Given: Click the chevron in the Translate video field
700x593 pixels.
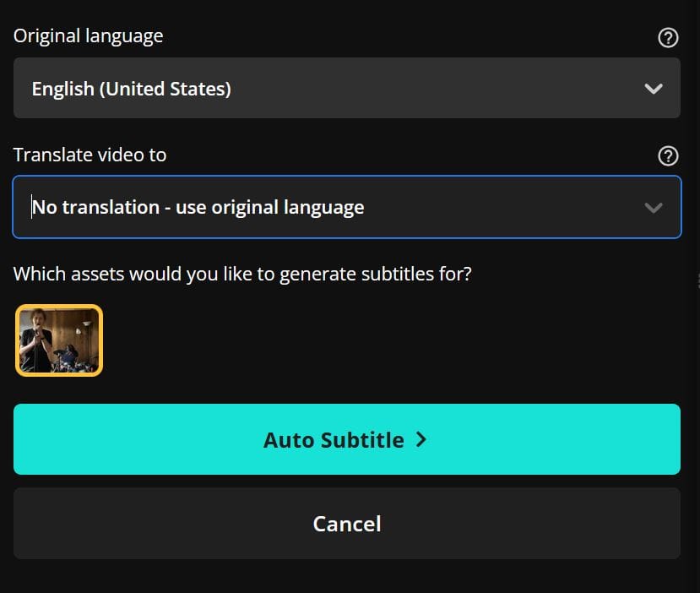Looking at the screenshot, I should tap(653, 207).
